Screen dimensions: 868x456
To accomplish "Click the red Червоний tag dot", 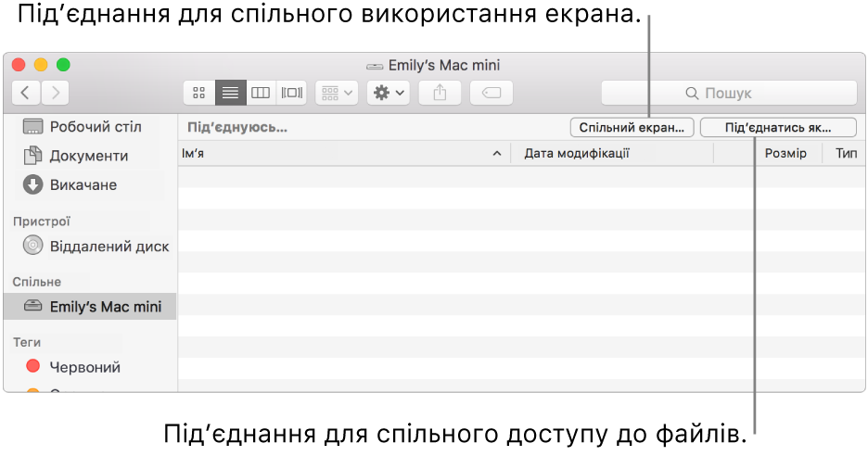I will 33,366.
